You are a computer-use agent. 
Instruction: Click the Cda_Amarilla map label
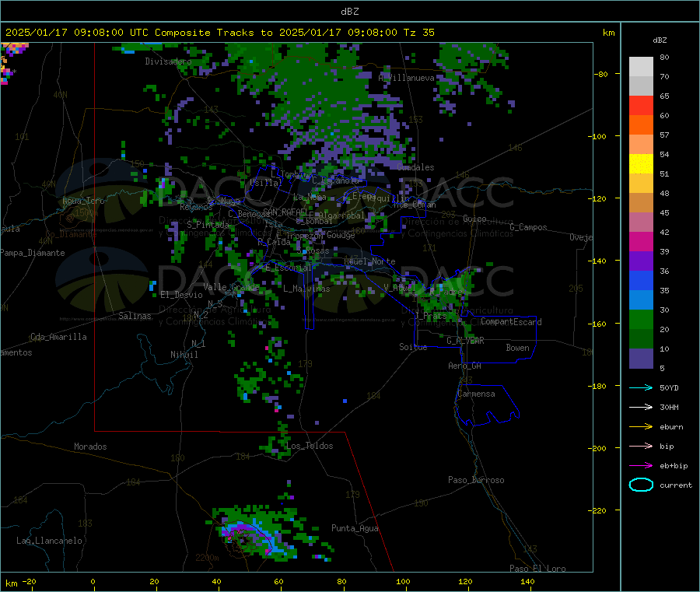pos(58,337)
